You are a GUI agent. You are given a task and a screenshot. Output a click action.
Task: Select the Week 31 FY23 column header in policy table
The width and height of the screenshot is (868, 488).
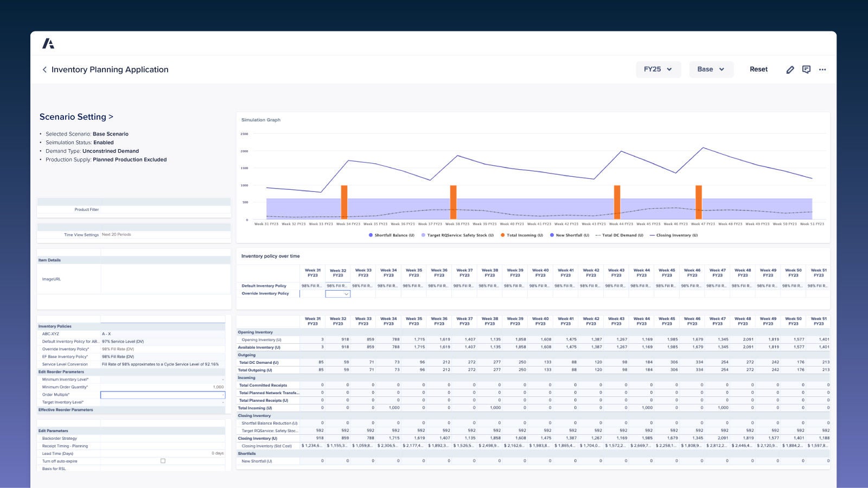click(x=312, y=273)
